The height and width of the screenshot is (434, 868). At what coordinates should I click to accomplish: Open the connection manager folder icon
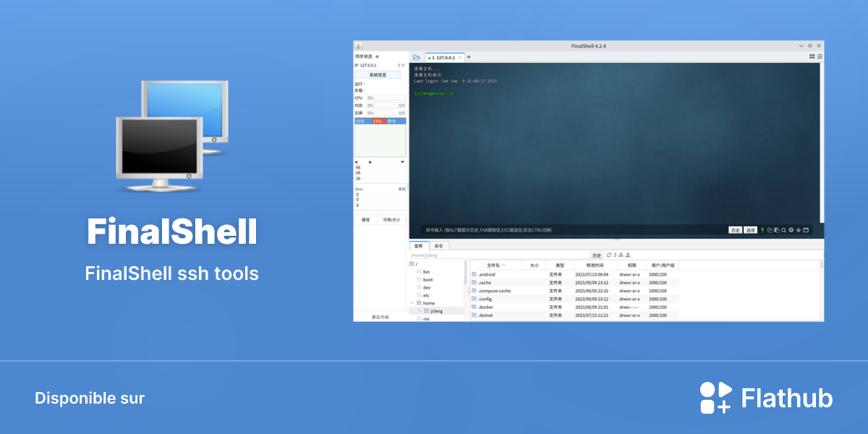417,57
